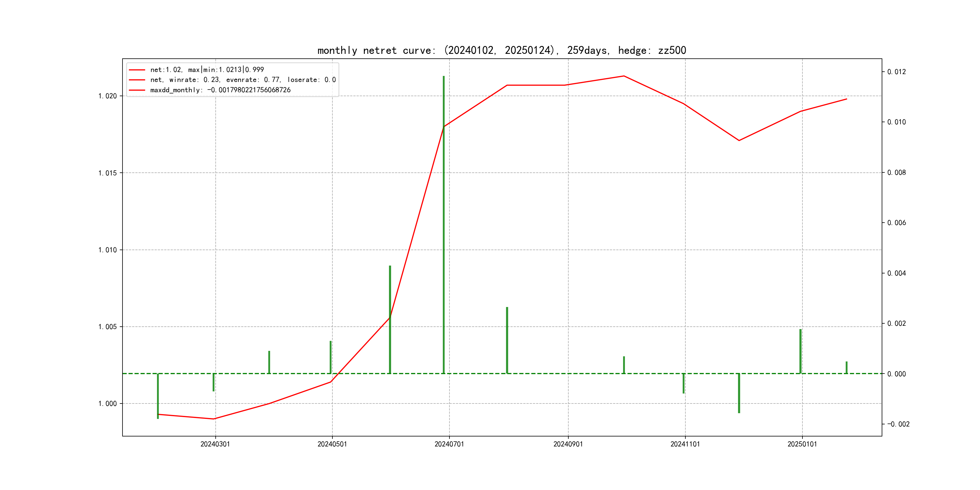Click the x-axis label 20240501
This screenshot has height=490, width=980.
(x=332, y=444)
